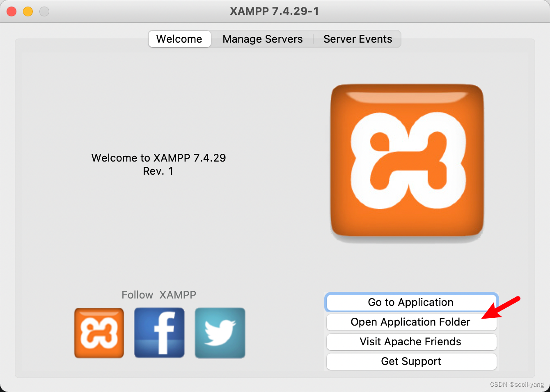Click the Go to Application button
Image resolution: width=550 pixels, height=392 pixels.
point(411,302)
